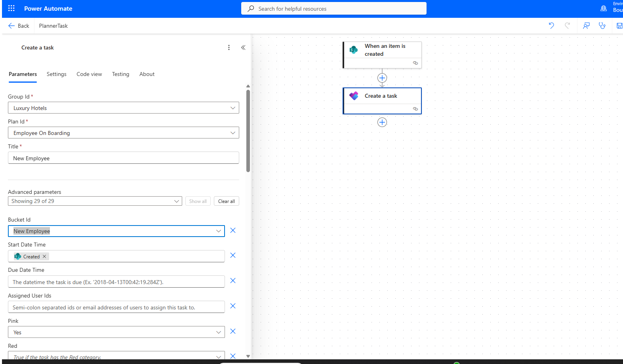Viewport: 623px width, 364px height.
Task: Remove the Pink parameter
Action: 233,331
